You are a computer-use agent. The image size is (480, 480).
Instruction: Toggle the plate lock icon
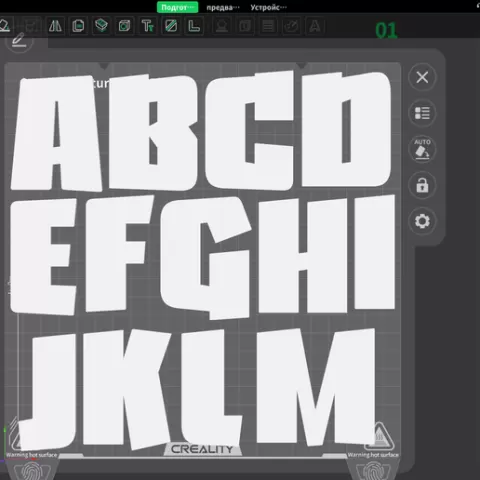point(422,185)
